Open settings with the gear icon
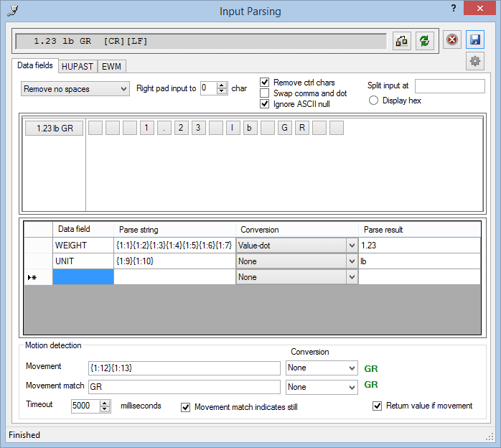The height and width of the screenshot is (448, 501). 474,61
